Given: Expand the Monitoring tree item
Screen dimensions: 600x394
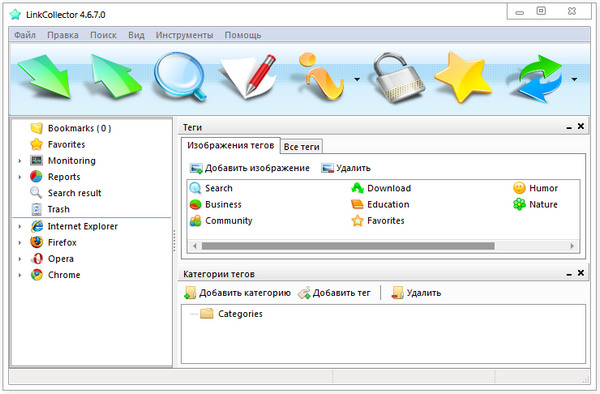Looking at the screenshot, I should (20, 161).
